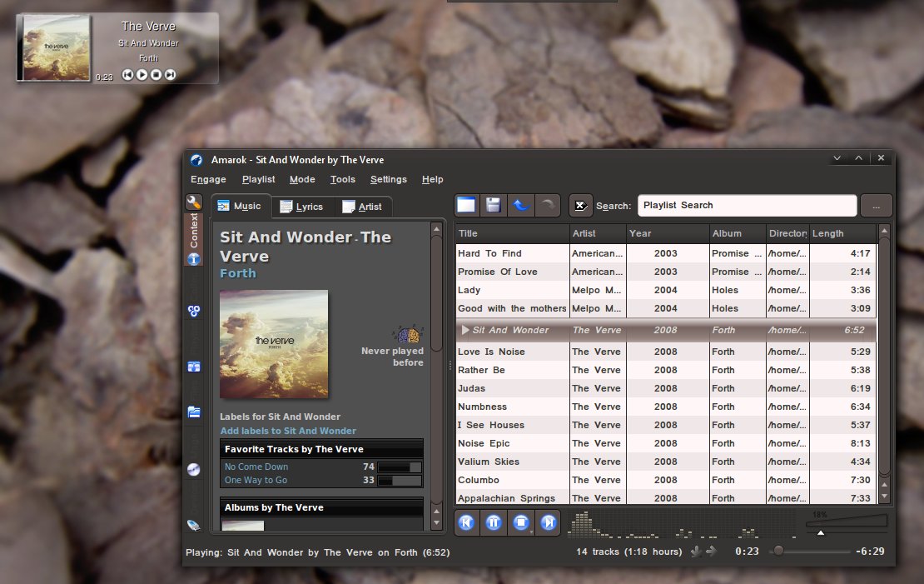Sort playlist by Title column header
Screen dimensions: 924x584
coord(512,233)
